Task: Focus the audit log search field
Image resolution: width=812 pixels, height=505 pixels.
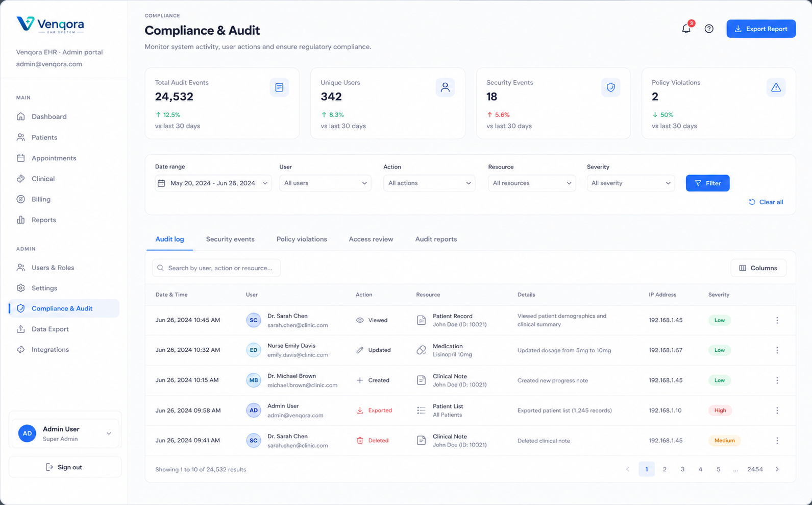Action: (x=216, y=268)
